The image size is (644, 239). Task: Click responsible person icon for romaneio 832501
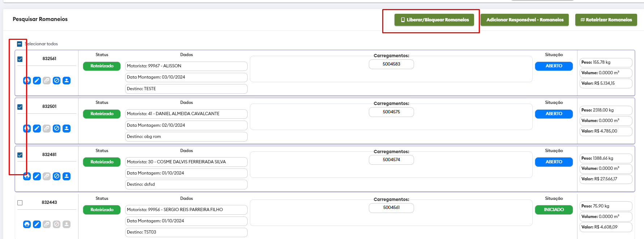[67, 129]
